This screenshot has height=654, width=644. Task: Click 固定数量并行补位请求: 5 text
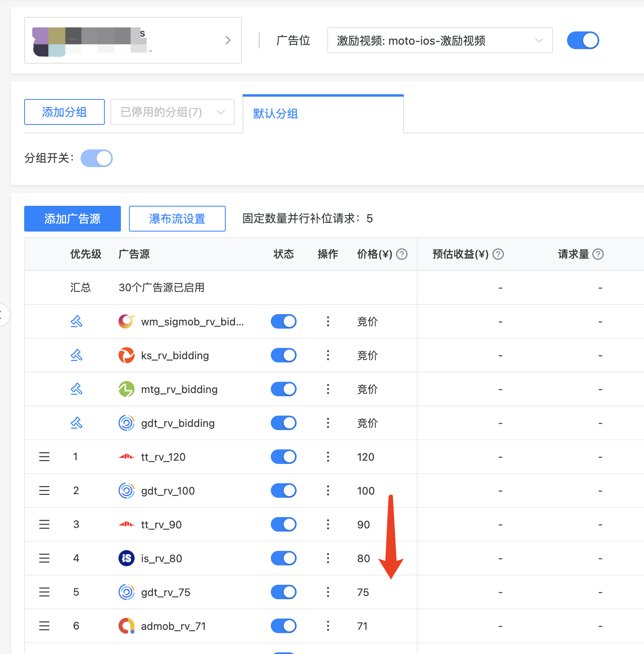pyautogui.click(x=307, y=218)
